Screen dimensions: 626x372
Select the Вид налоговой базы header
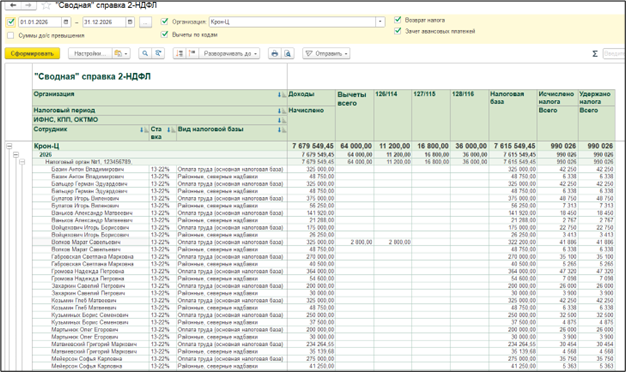point(232,133)
